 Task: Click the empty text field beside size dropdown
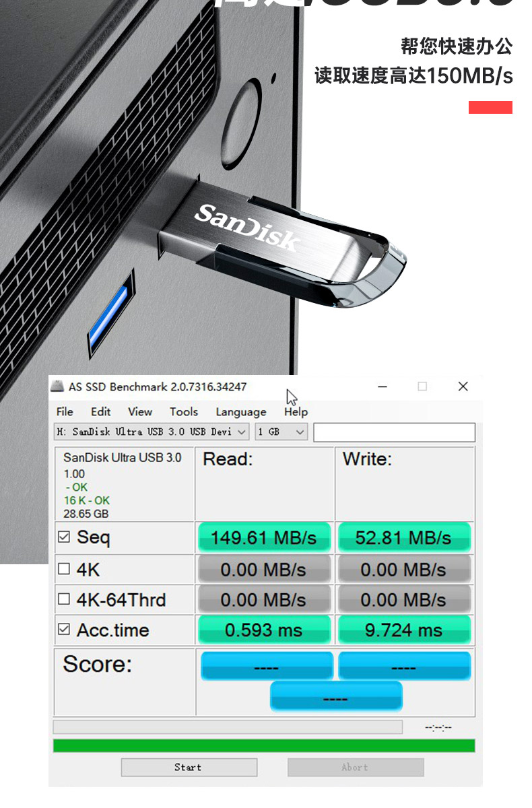(395, 432)
